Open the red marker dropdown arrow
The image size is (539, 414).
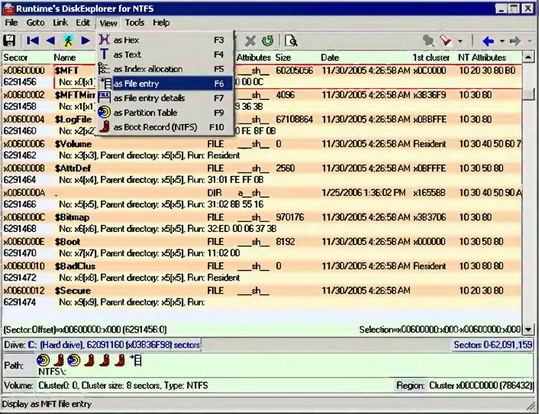[x=460, y=41]
